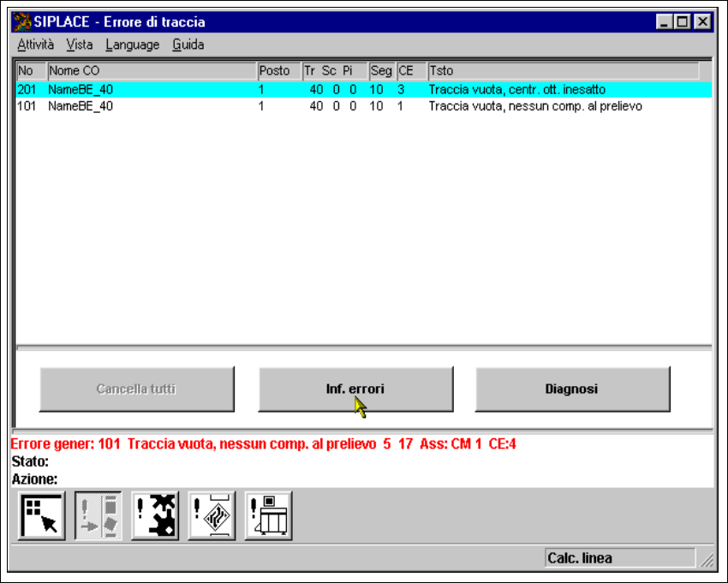Click 'Traccia vuota, centr. ott. inesatto' text
This screenshot has width=728, height=583.
516,90
